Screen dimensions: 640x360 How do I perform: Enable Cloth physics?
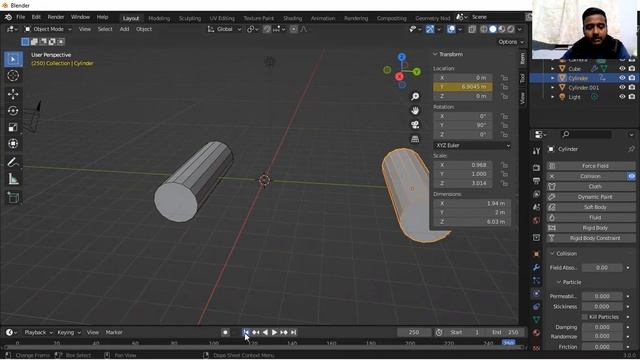590,187
